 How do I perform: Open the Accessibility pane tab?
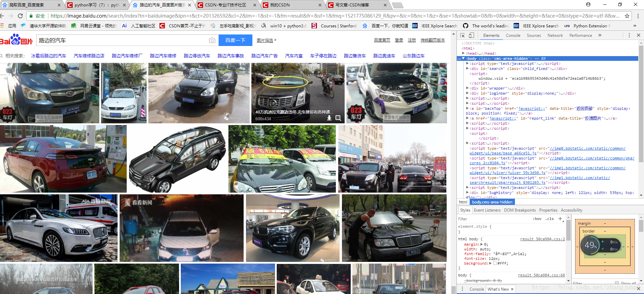571,210
